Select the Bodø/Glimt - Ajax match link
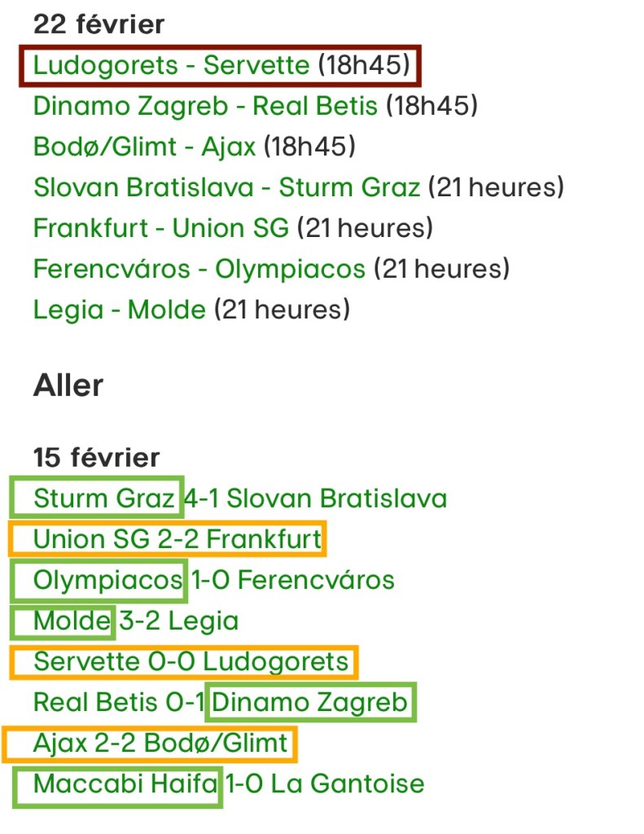The height and width of the screenshot is (834, 644). (144, 147)
